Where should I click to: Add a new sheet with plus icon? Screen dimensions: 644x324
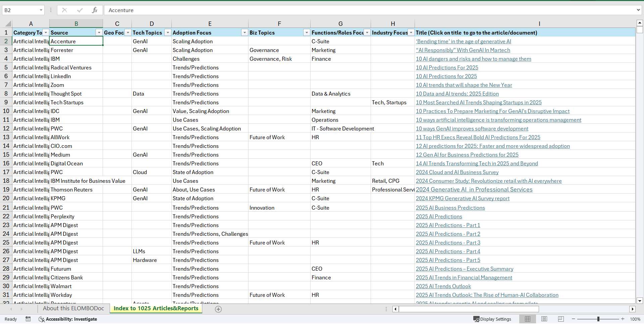coord(218,309)
